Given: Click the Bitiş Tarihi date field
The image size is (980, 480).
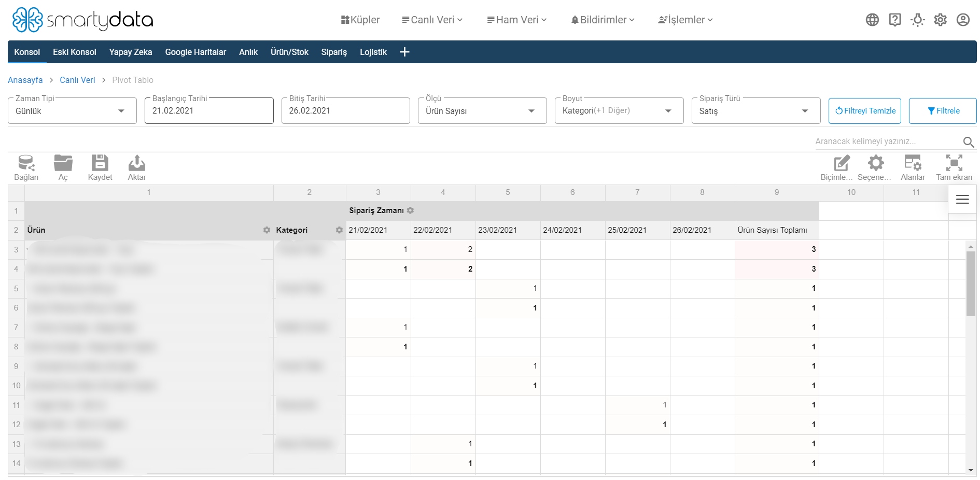Looking at the screenshot, I should coord(346,111).
